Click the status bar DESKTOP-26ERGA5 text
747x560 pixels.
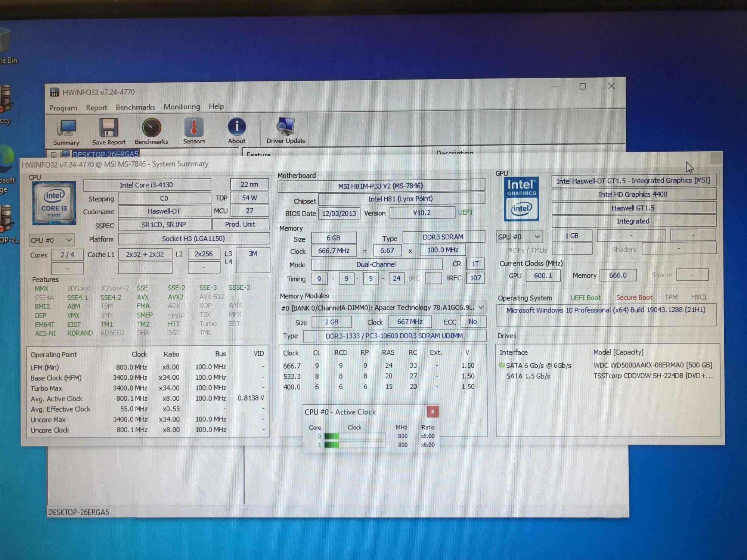coord(78,513)
